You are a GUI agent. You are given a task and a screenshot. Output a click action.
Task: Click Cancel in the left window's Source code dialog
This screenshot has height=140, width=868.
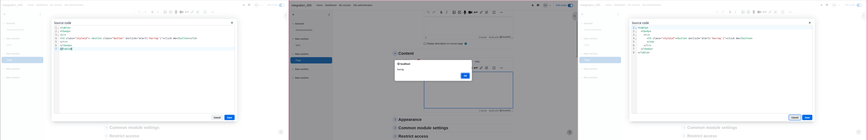point(217,118)
